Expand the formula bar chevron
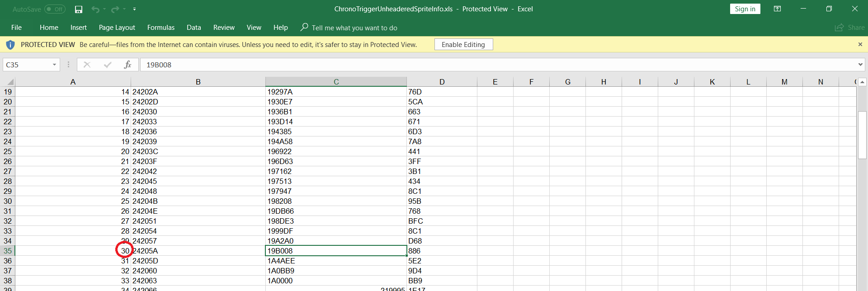The width and height of the screenshot is (868, 291). [x=860, y=65]
